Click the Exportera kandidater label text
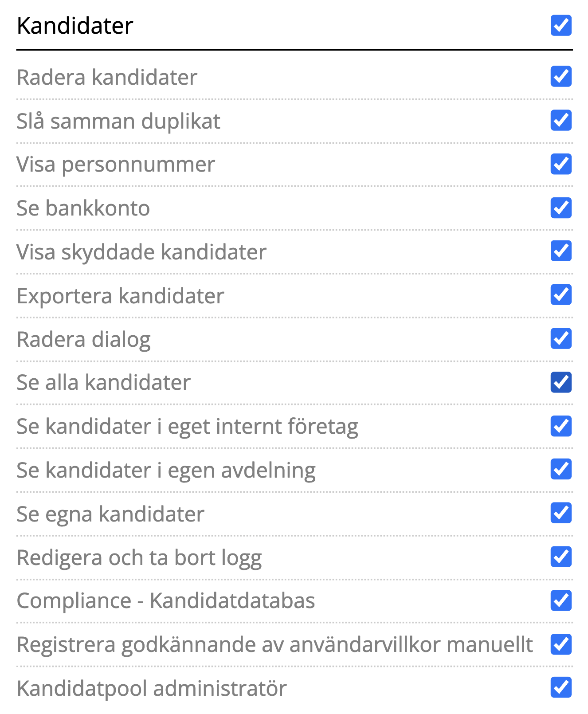Image resolution: width=588 pixels, height=714 pixels. click(120, 296)
